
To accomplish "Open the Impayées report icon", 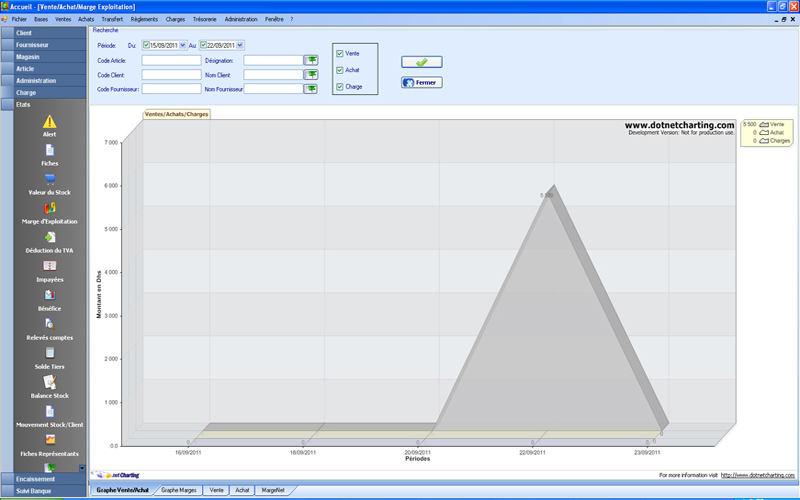I will 49,266.
